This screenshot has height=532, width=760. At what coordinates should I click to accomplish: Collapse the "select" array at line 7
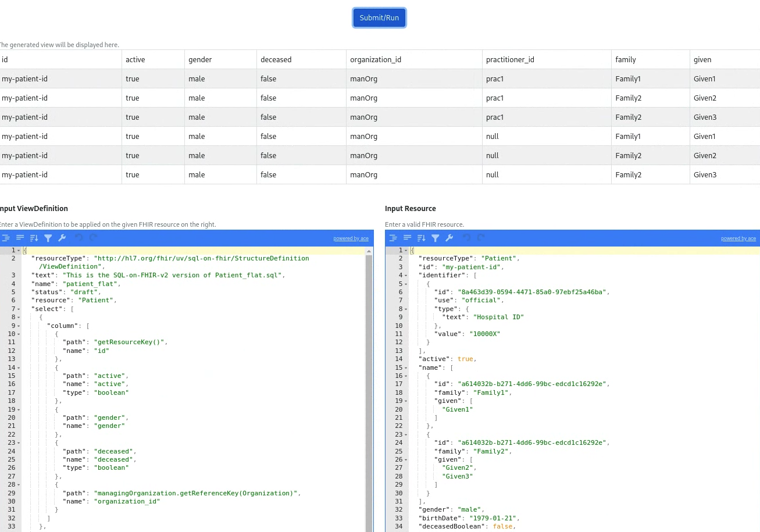19,309
